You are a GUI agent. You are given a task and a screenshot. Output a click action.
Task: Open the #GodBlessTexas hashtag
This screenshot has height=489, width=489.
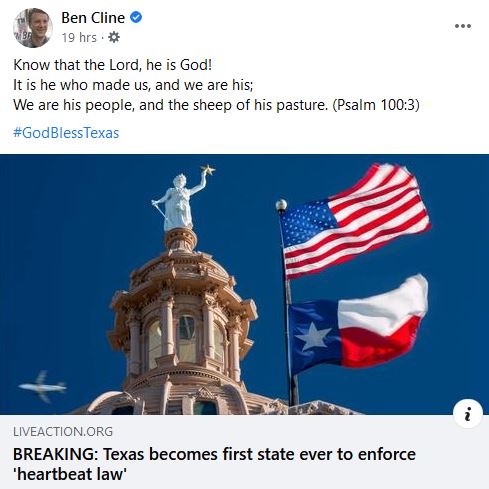click(66, 133)
